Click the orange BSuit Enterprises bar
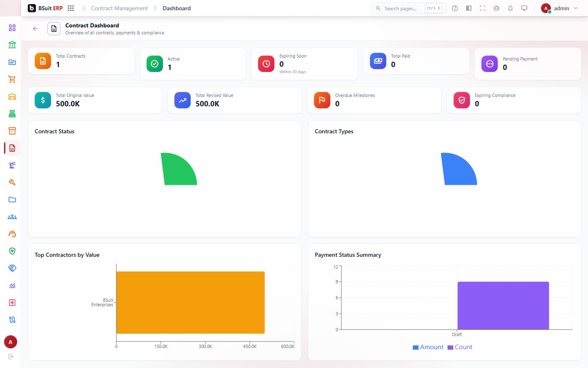 pyautogui.click(x=191, y=303)
